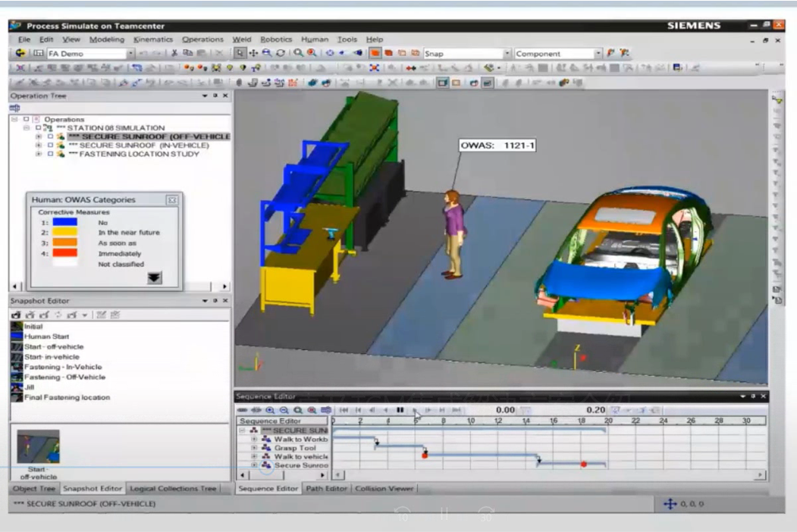Screen dimensions: 797x532
Task: Expand FASTENING LOCATION STUDY tree node
Action: pyautogui.click(x=38, y=154)
